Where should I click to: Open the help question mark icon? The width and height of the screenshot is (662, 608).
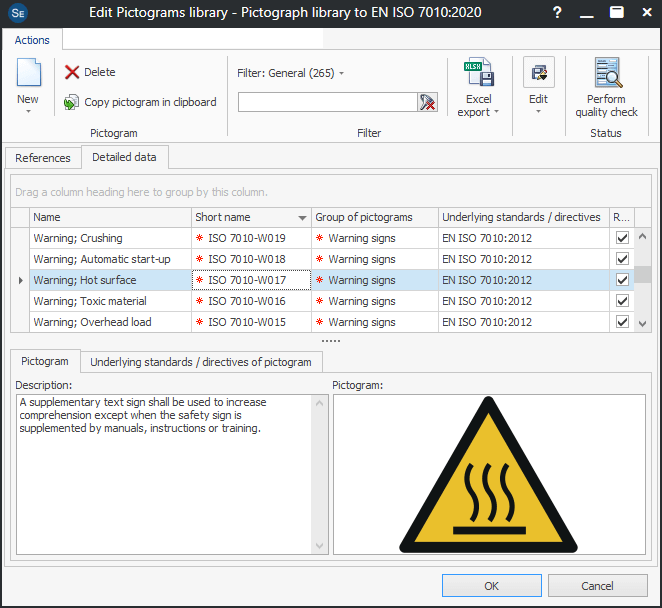tap(557, 12)
